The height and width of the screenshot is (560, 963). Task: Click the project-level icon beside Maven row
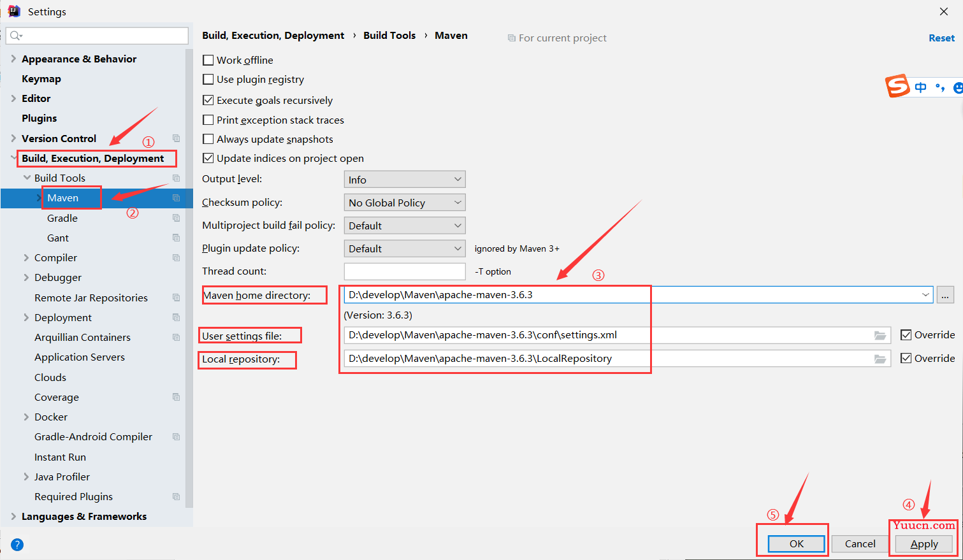(177, 198)
